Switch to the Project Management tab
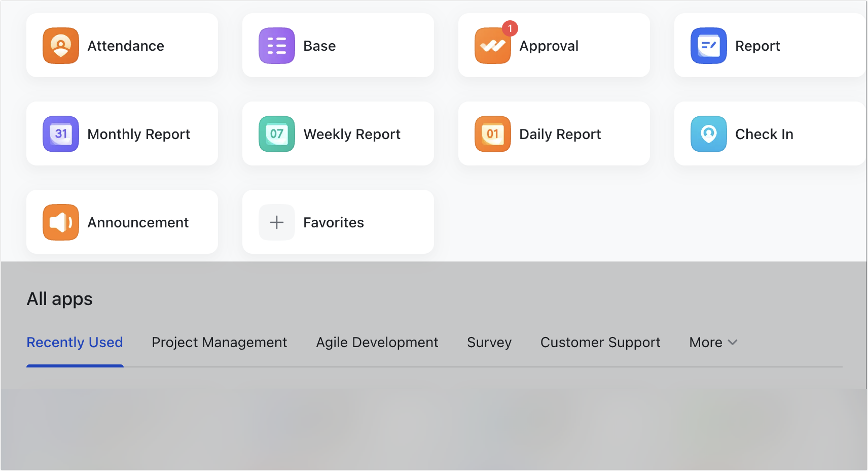 [x=219, y=342]
